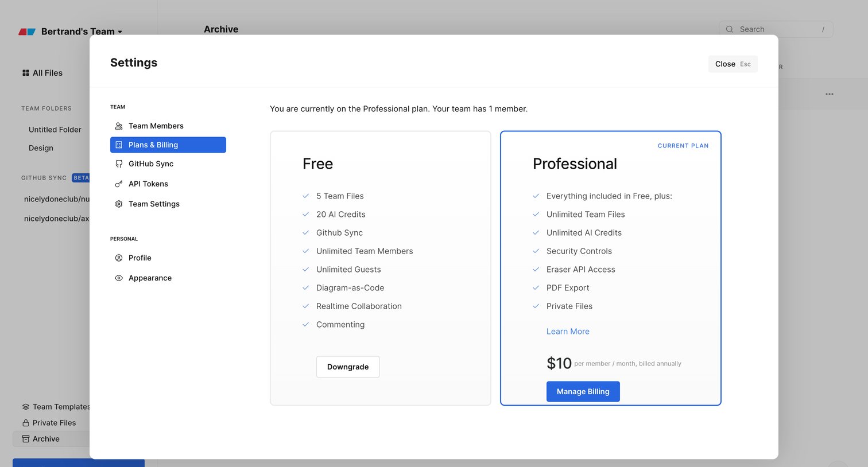Select Archive in the sidebar
The width and height of the screenshot is (868, 467).
tap(51, 439)
